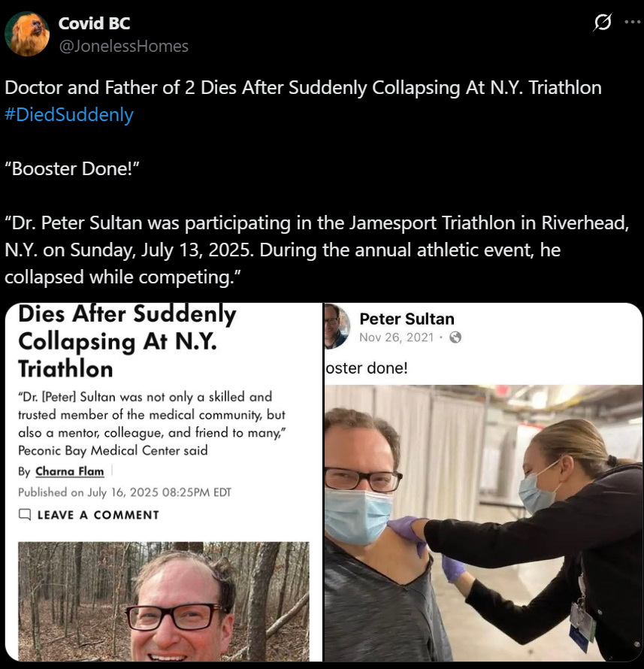This screenshot has width=644, height=669.
Task: Open the article screenshot image
Action: click(164, 482)
